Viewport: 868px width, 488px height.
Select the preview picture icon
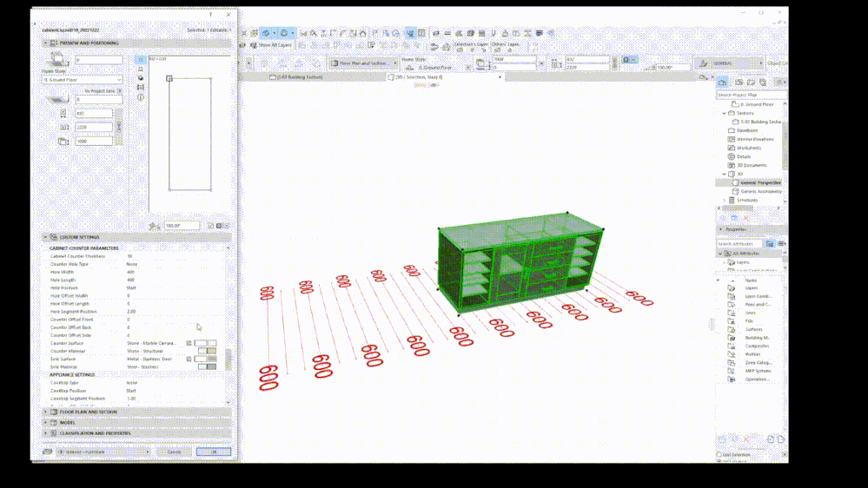coord(141,88)
